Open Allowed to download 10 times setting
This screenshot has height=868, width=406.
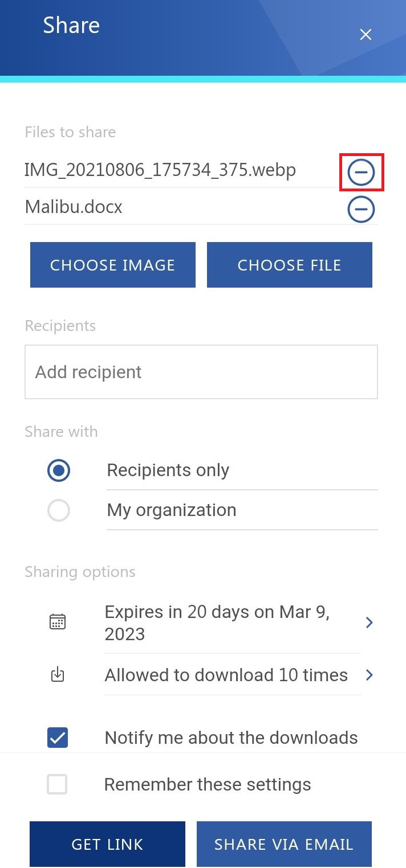[x=226, y=675]
